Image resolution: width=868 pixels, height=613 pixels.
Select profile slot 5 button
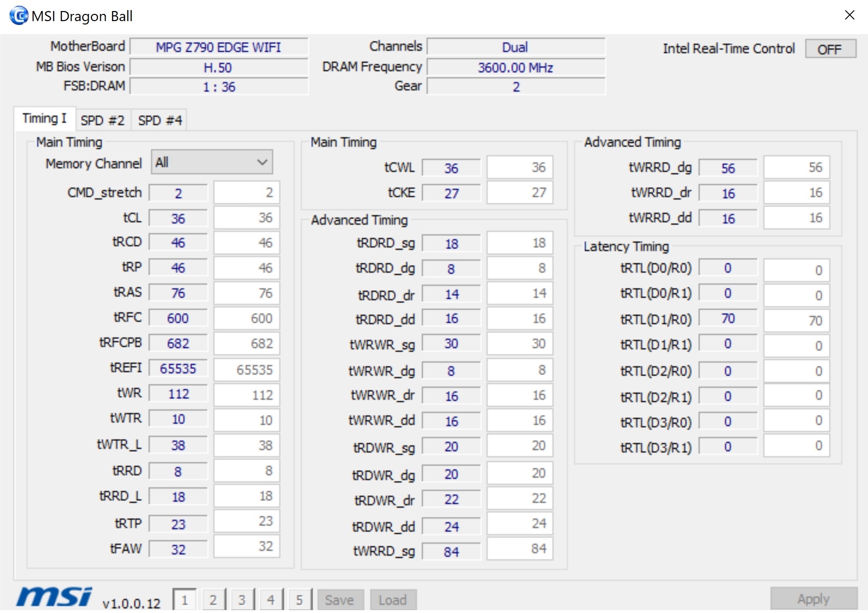300,600
